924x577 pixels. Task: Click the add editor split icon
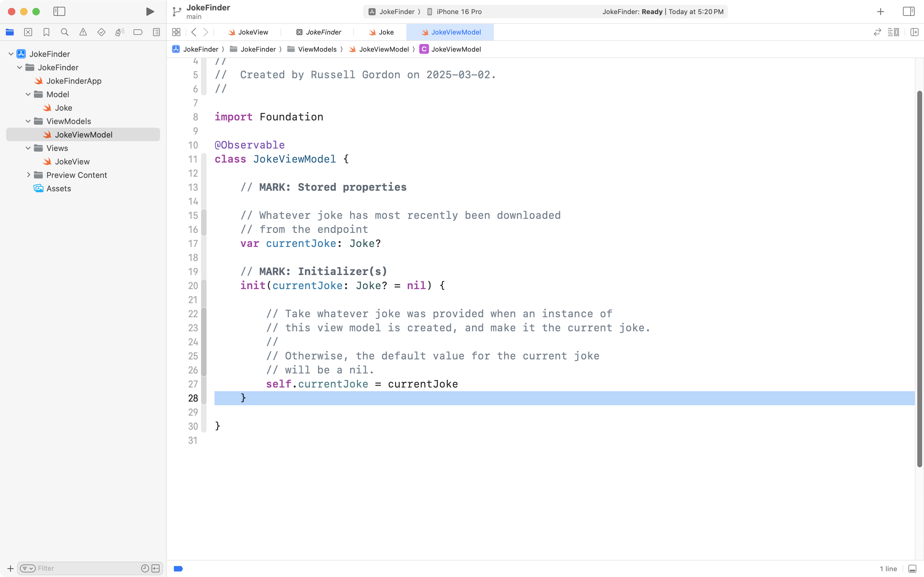pyautogui.click(x=914, y=32)
